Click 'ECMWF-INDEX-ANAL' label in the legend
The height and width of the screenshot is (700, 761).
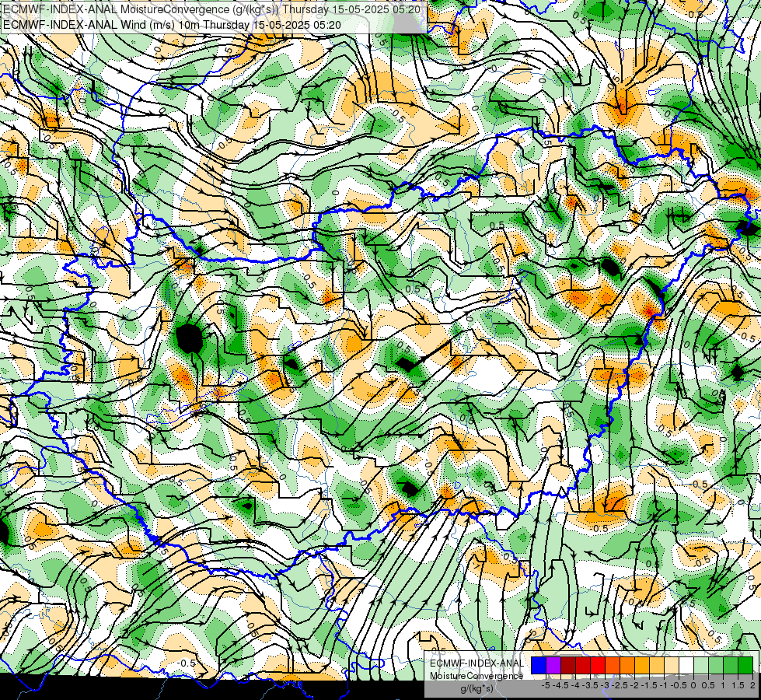click(x=477, y=663)
